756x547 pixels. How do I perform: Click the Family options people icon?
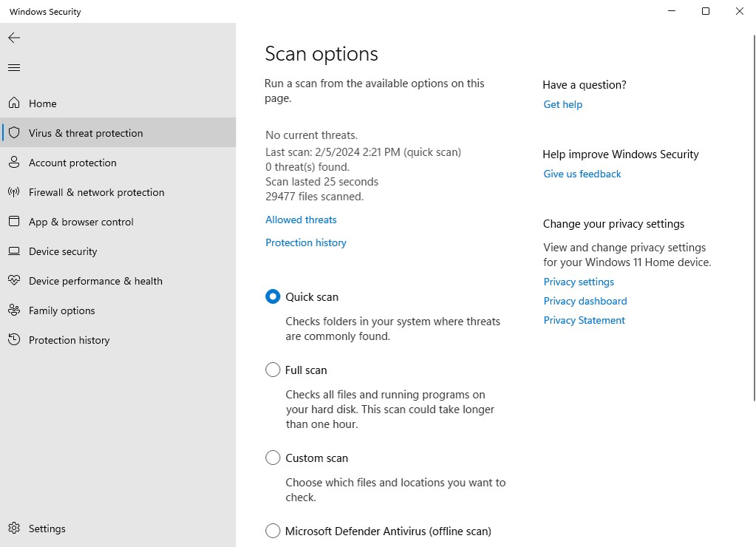point(14,310)
